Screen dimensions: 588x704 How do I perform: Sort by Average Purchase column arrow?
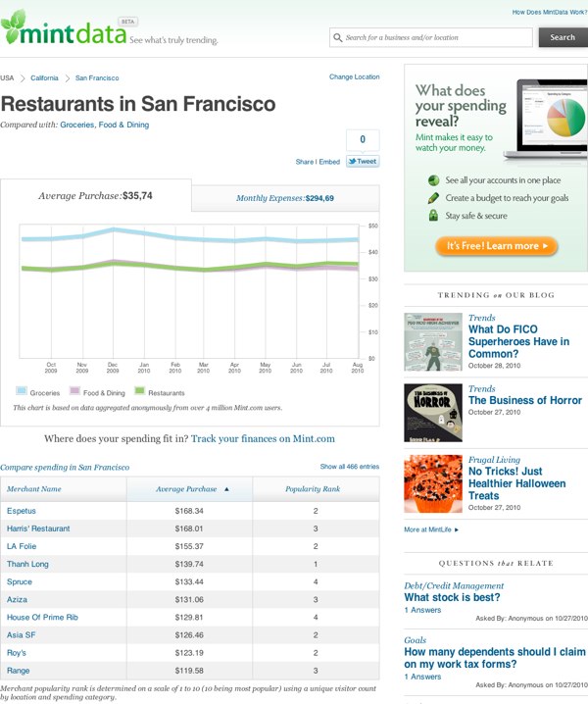coord(227,488)
